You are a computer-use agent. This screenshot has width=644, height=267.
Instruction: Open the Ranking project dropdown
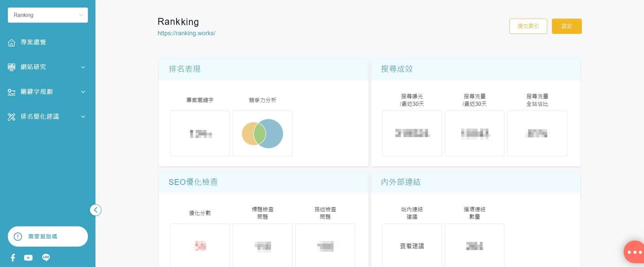48,15
